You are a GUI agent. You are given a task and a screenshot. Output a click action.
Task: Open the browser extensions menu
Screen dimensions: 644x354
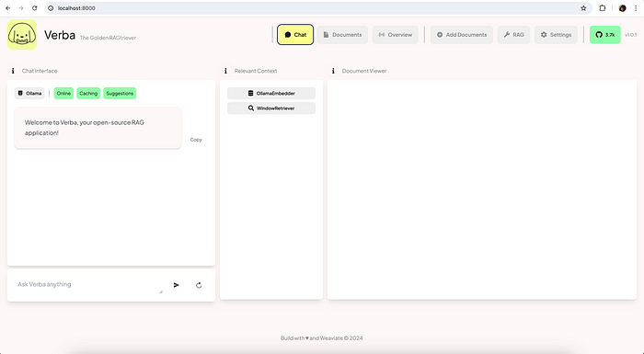click(602, 8)
